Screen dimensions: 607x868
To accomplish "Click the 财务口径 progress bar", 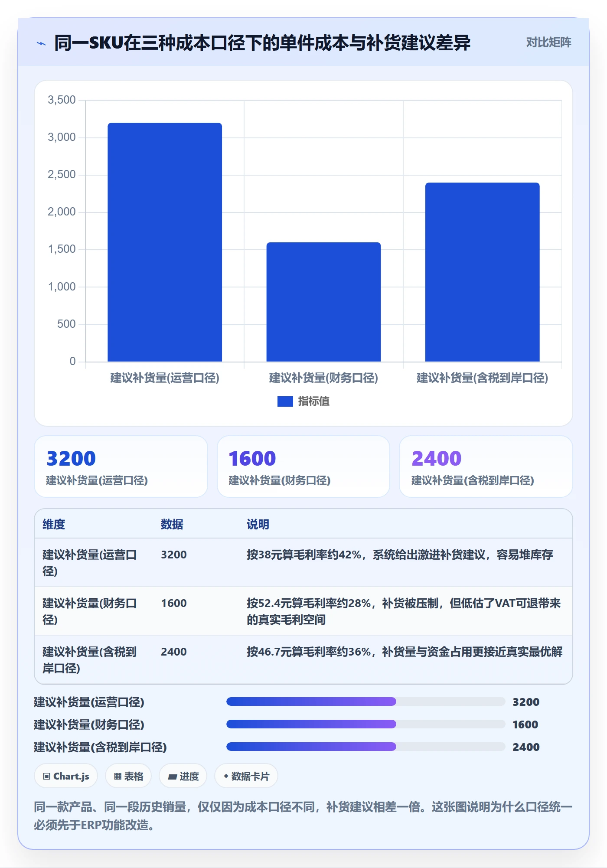I will click(x=366, y=724).
